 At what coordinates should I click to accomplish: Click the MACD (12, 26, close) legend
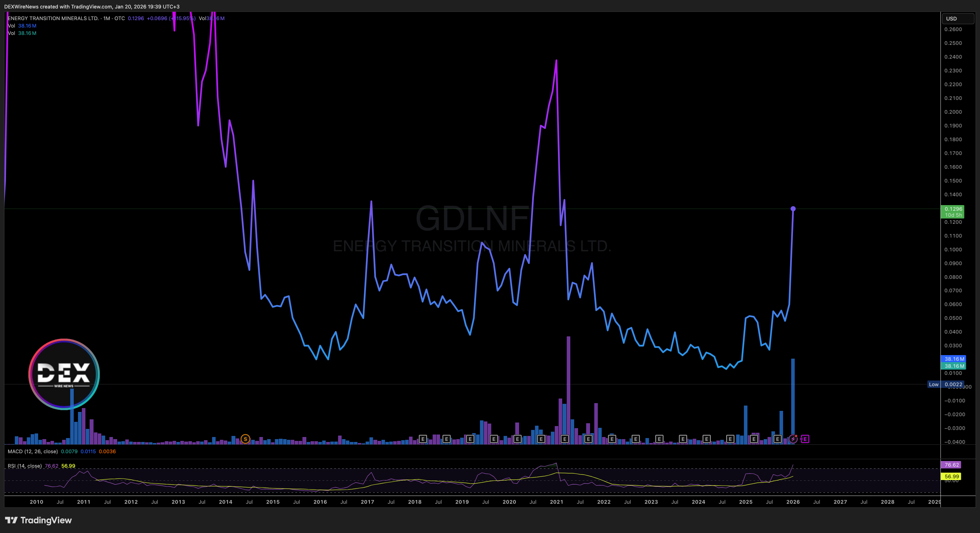[x=33, y=451]
